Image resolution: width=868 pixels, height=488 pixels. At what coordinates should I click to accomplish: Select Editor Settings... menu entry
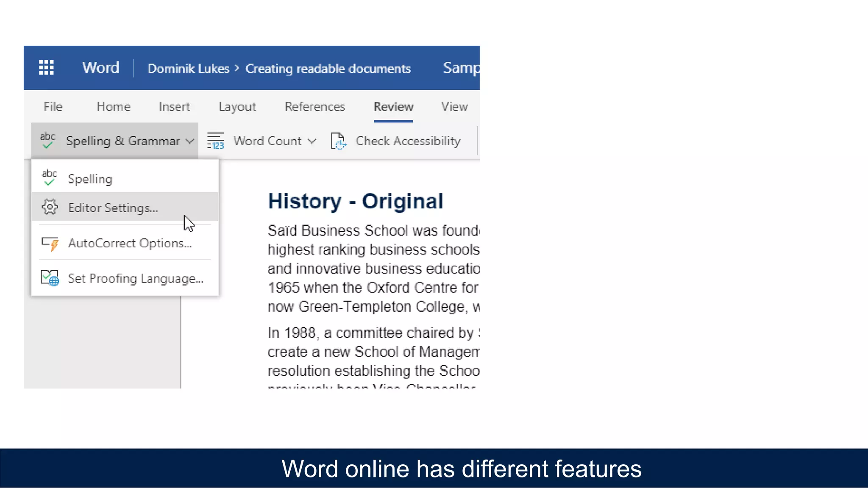(113, 208)
